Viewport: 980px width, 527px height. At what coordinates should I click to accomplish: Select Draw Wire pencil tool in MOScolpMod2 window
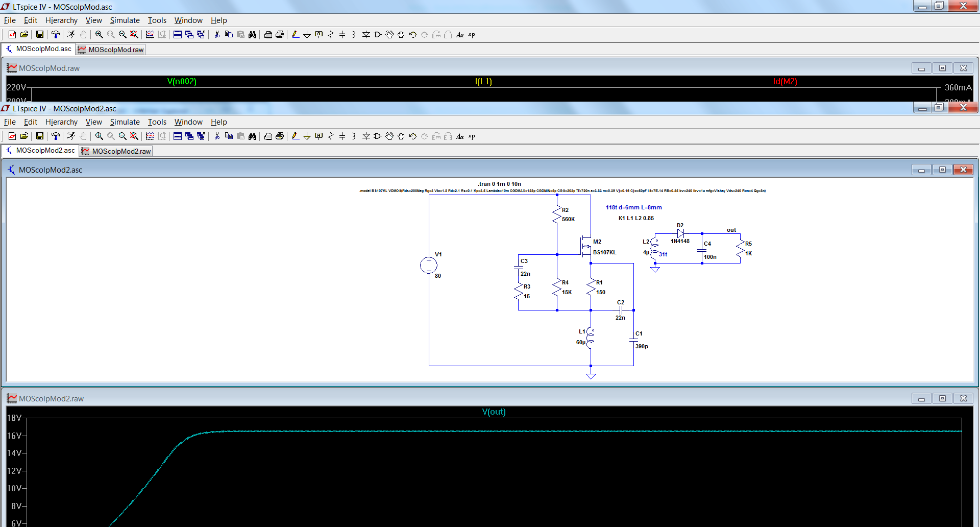[296, 136]
